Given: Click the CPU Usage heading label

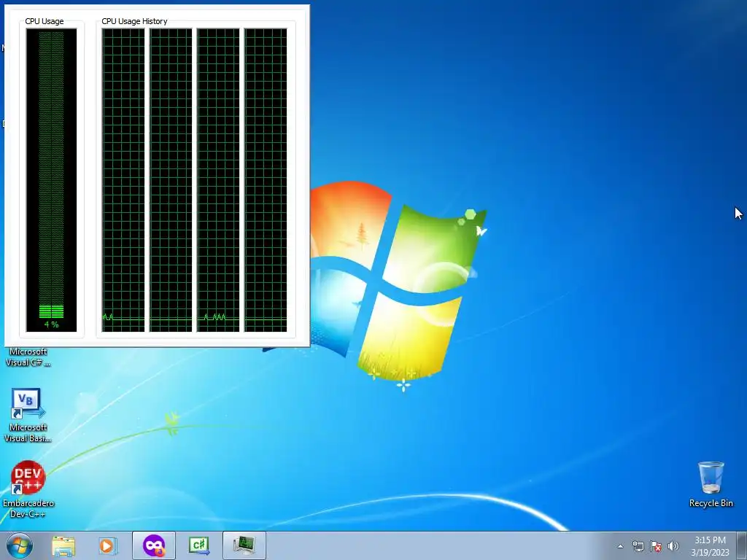Looking at the screenshot, I should (x=44, y=21).
